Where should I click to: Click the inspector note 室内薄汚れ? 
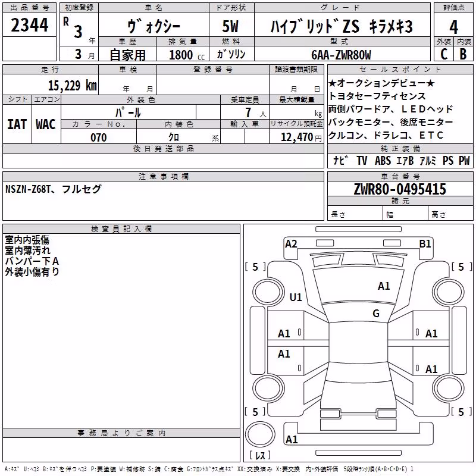27,250
